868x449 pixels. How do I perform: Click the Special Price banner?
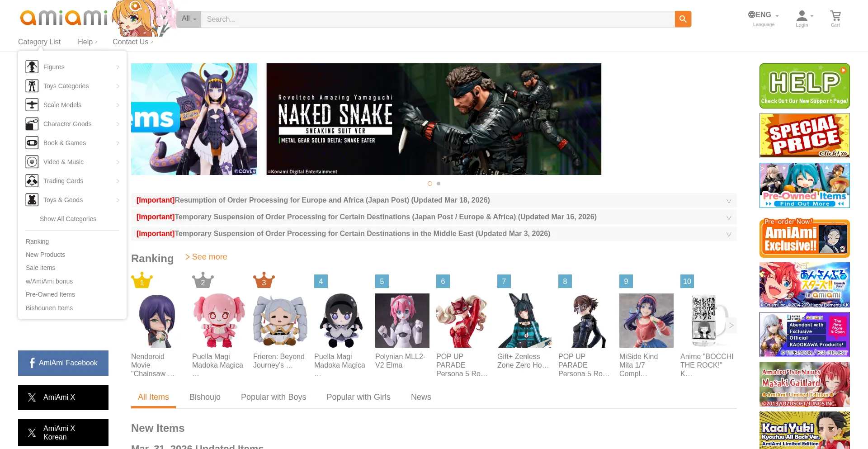(805, 136)
